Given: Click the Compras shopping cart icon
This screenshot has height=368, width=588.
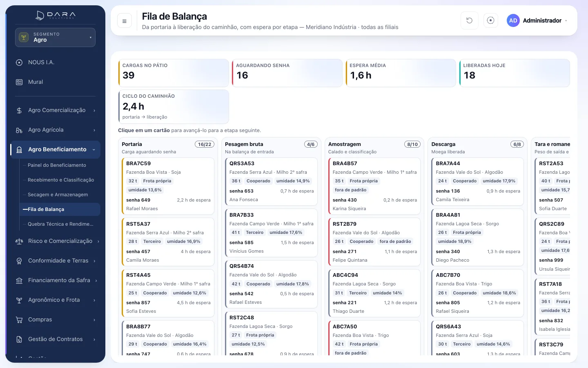Looking at the screenshot, I should click(19, 320).
